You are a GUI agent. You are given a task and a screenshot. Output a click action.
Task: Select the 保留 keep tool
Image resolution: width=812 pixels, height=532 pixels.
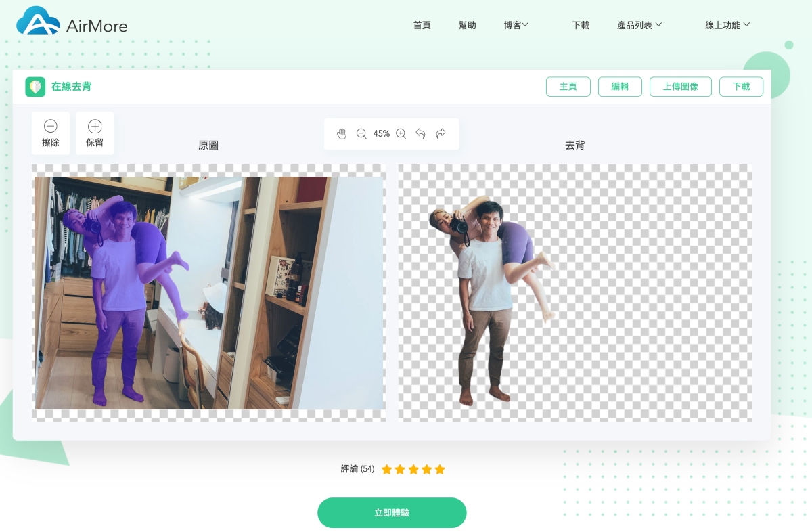(95, 133)
